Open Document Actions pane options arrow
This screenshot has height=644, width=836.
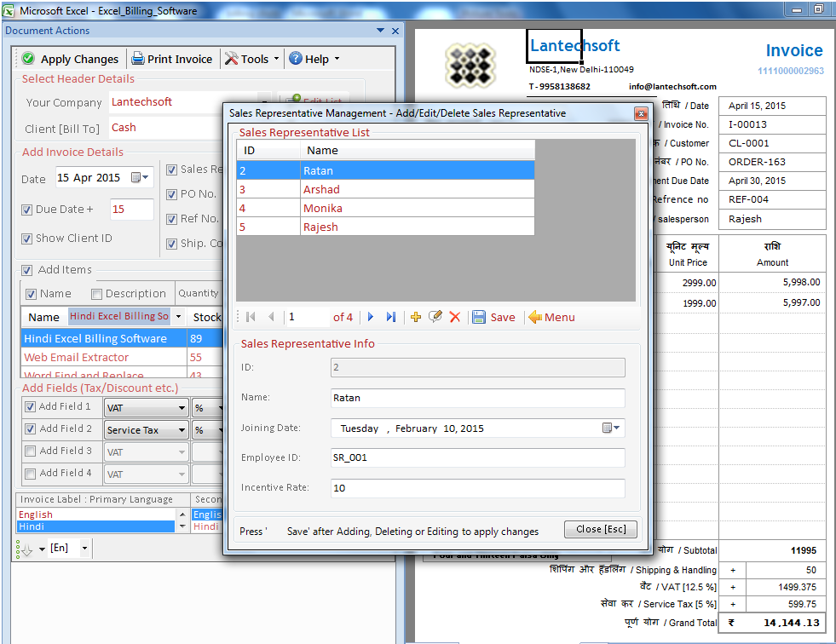click(x=380, y=31)
